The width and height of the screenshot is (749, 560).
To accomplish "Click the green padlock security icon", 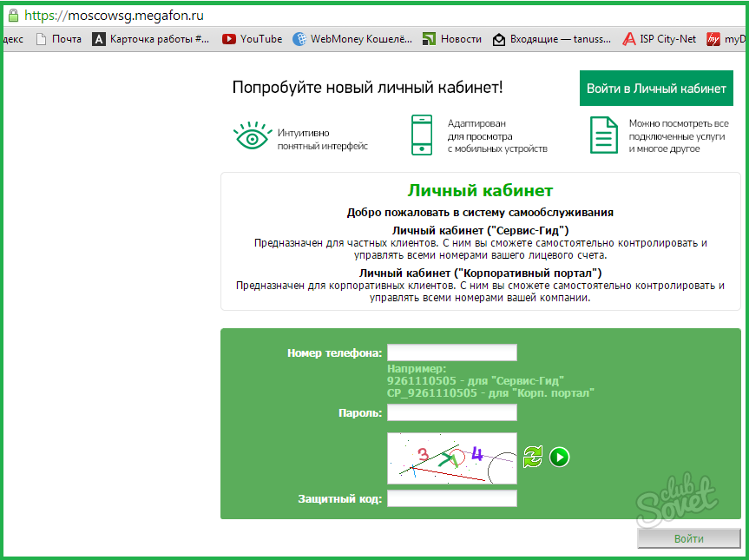I will [13, 16].
